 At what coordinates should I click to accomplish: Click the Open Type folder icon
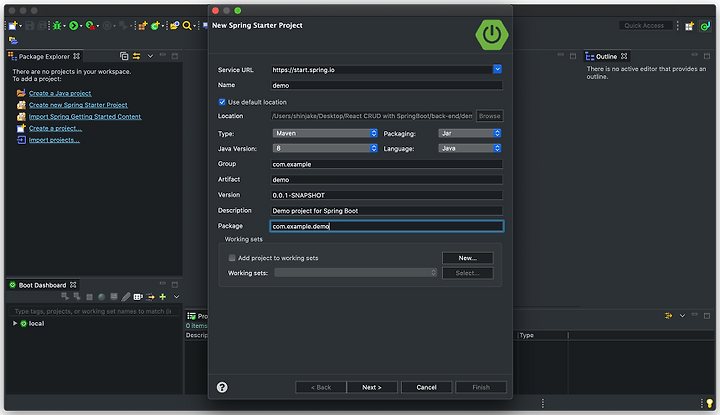pos(174,26)
